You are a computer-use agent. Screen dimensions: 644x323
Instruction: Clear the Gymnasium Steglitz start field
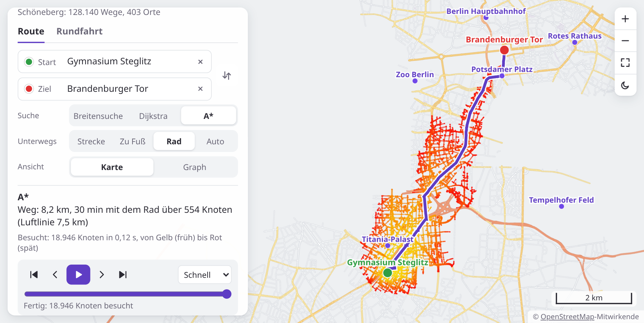[x=200, y=62]
